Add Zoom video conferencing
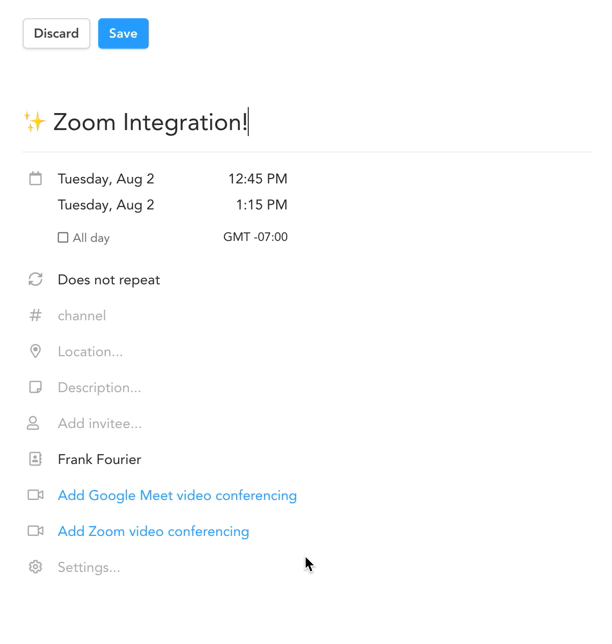Screen dimensions: 612x644 pyautogui.click(x=153, y=532)
